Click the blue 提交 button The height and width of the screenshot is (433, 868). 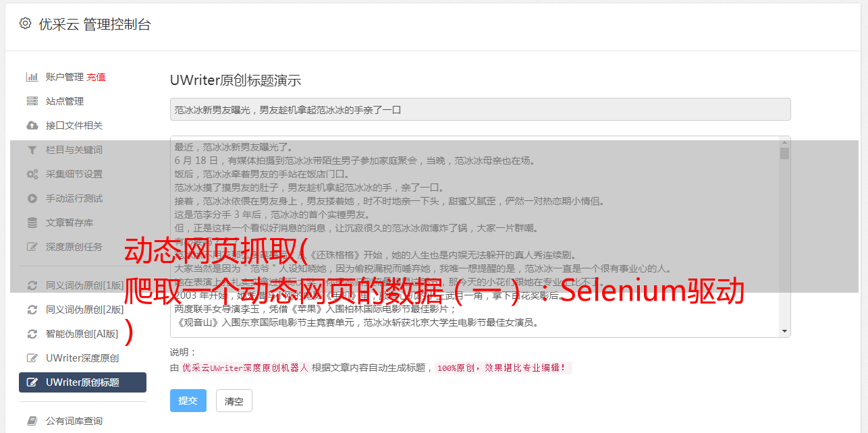pyautogui.click(x=188, y=401)
